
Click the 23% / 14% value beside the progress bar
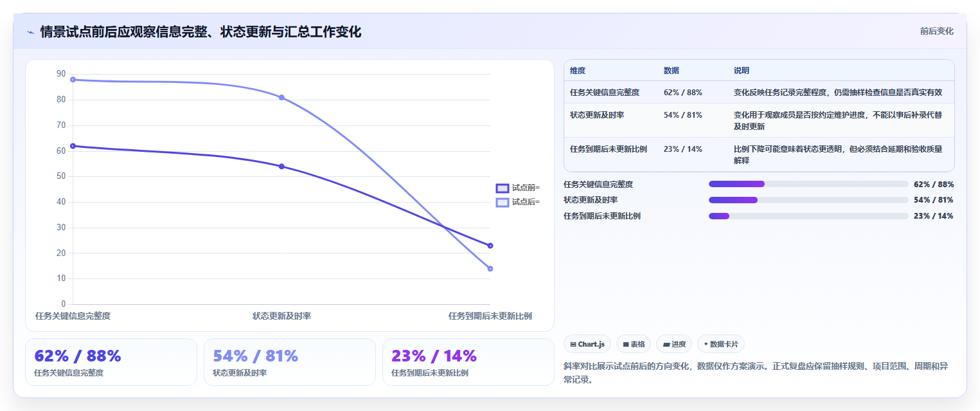point(934,216)
